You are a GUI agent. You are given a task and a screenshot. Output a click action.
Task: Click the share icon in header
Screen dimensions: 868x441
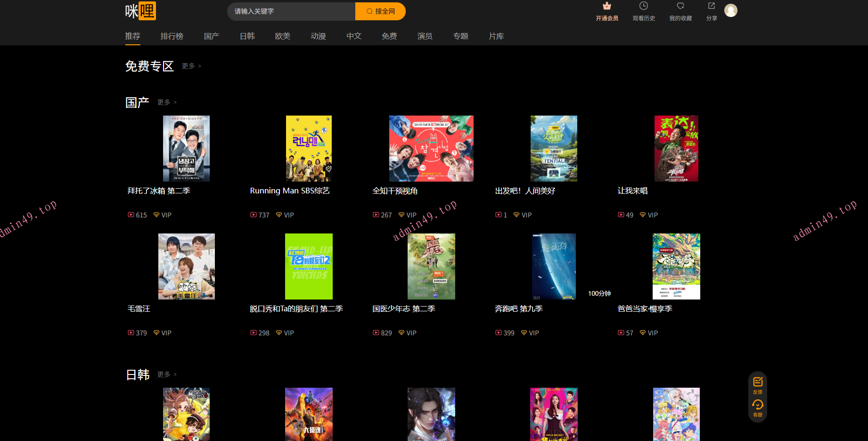tap(711, 6)
